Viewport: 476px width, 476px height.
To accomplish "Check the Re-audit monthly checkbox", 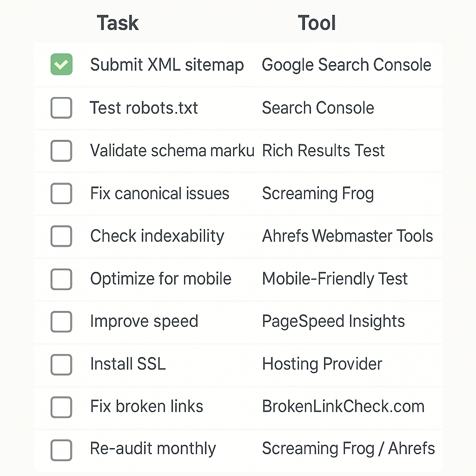I will pos(61,450).
